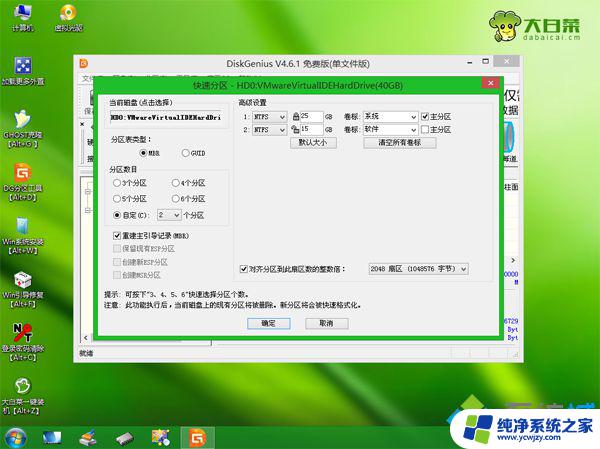
Task: Click lock icon beside partition 1 size
Action: (295, 117)
